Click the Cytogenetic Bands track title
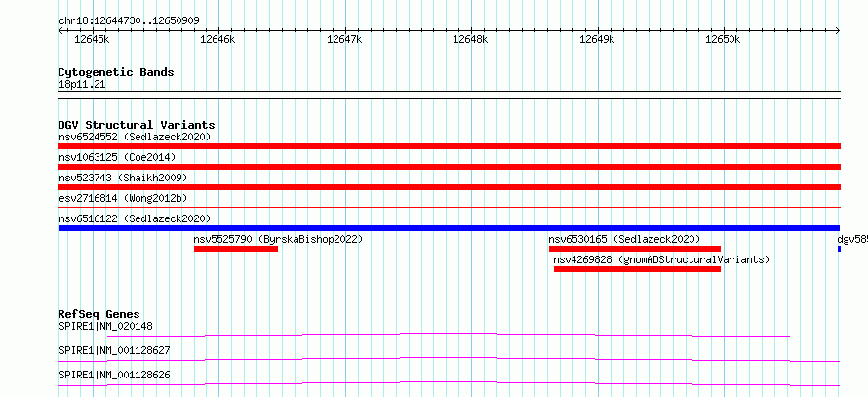Screen dimensions: 868x397 point(116,72)
